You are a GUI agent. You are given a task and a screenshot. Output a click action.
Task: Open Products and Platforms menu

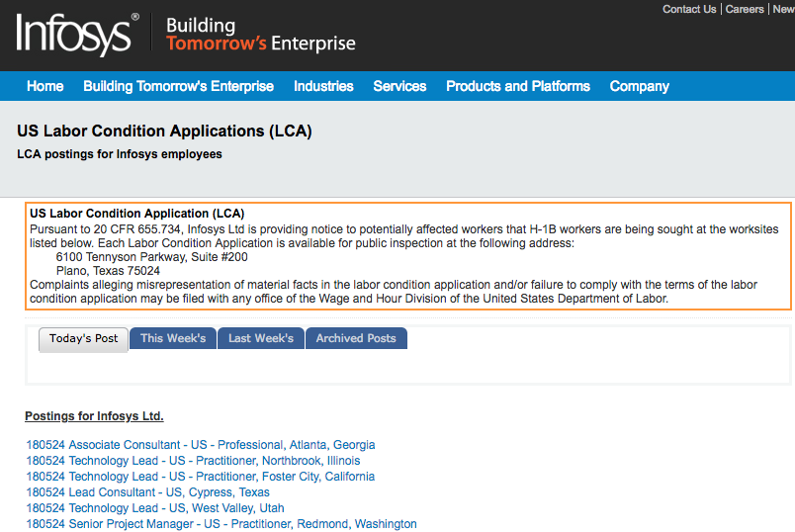[518, 86]
